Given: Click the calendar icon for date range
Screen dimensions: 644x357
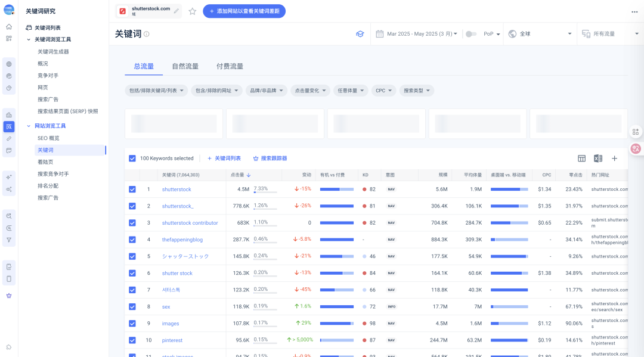Looking at the screenshot, I should point(379,33).
